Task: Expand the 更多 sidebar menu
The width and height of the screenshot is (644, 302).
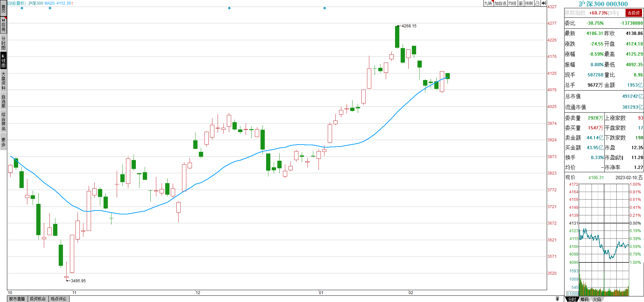Action: click(x=3, y=142)
